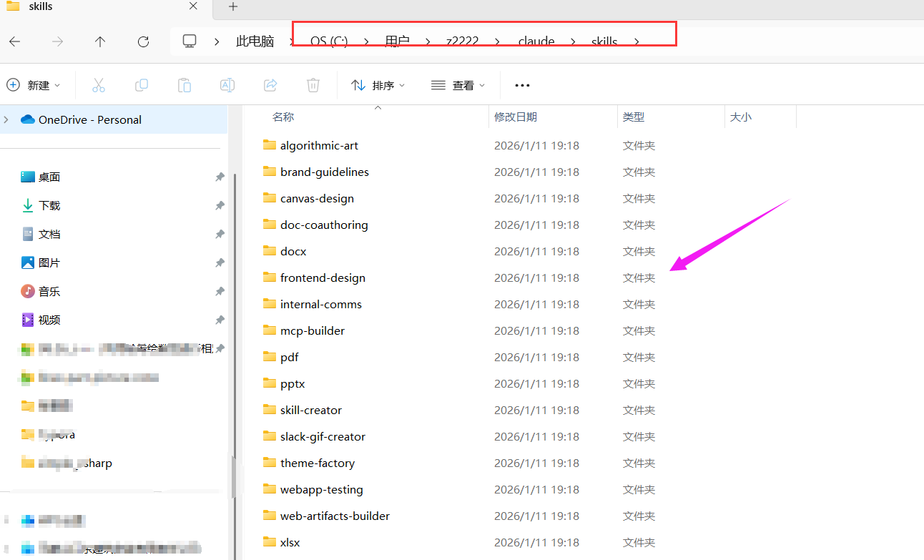Select the pdf folder
The height and width of the screenshot is (560, 924).
(289, 357)
